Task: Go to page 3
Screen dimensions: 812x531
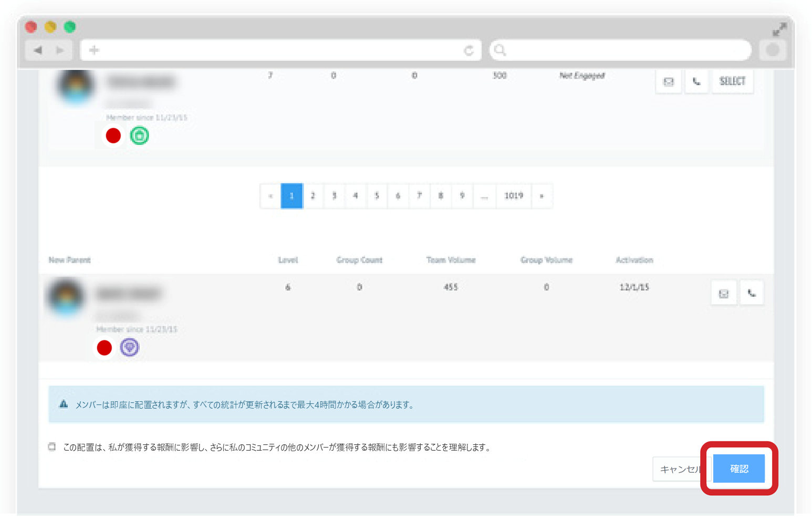Action: (335, 196)
